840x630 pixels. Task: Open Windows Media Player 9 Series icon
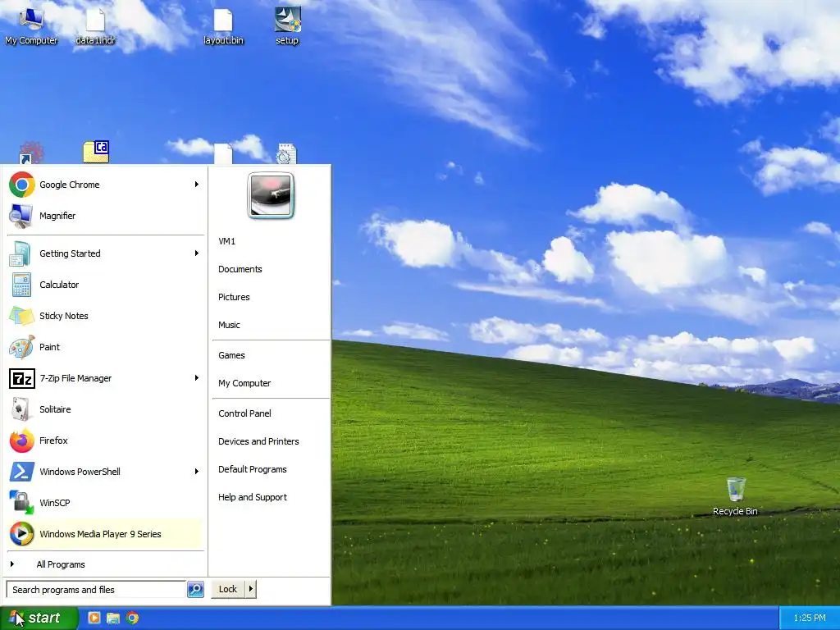click(22, 533)
